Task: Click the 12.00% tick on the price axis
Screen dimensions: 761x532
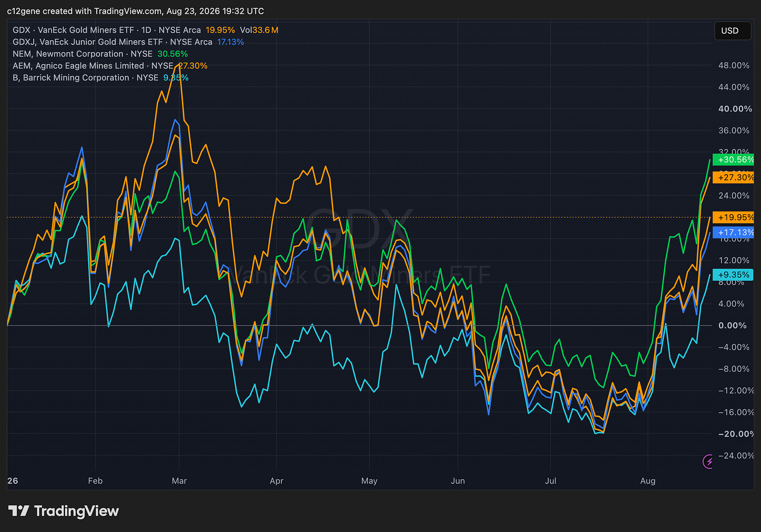Action: [x=734, y=260]
